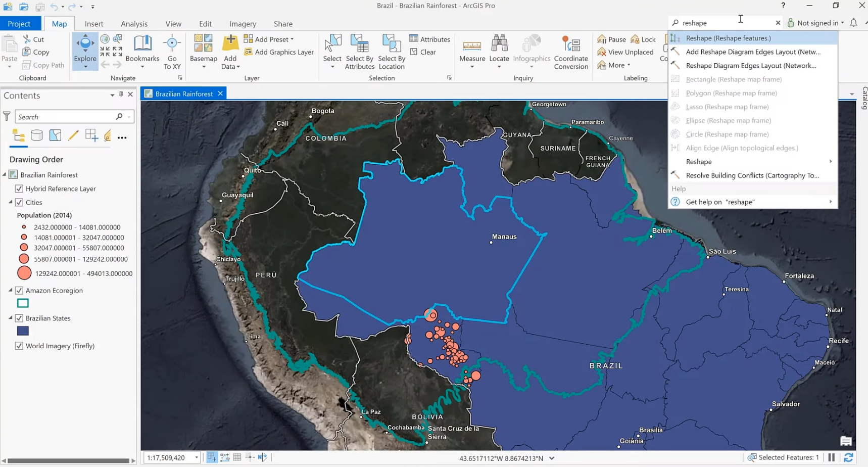Open Coordinate Conversion tool

click(x=571, y=52)
